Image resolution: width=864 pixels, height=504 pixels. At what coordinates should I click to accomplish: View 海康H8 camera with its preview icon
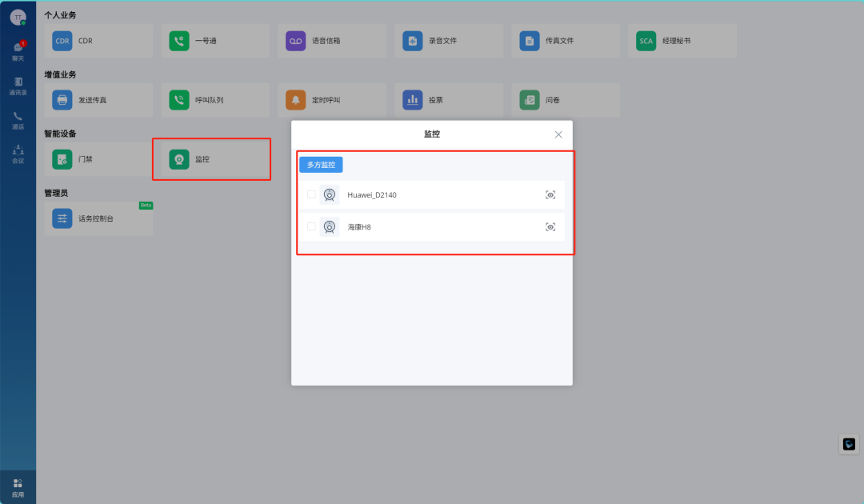(550, 227)
